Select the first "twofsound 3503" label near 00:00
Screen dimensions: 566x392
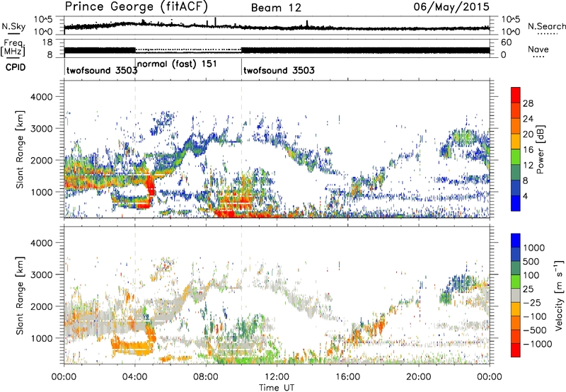[x=102, y=70]
